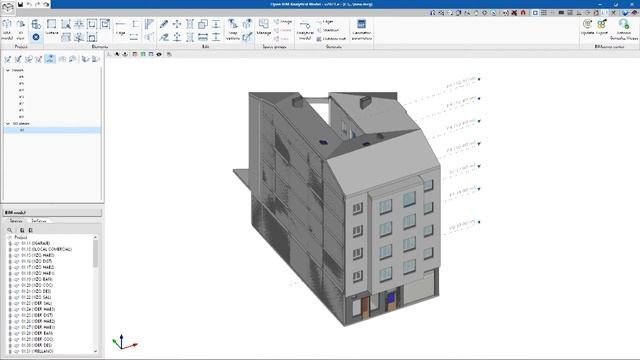The width and height of the screenshot is (640, 360).
Task: Open Snap options in the ribbon
Action: 233,29
